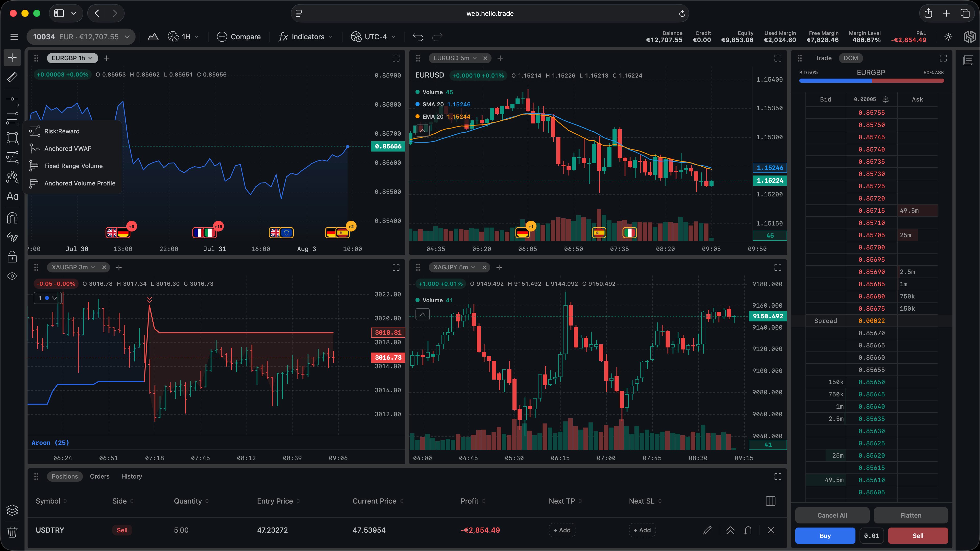Edit the USDTRY position with pencil icon
Screen dimensions: 980x551
coord(707,530)
